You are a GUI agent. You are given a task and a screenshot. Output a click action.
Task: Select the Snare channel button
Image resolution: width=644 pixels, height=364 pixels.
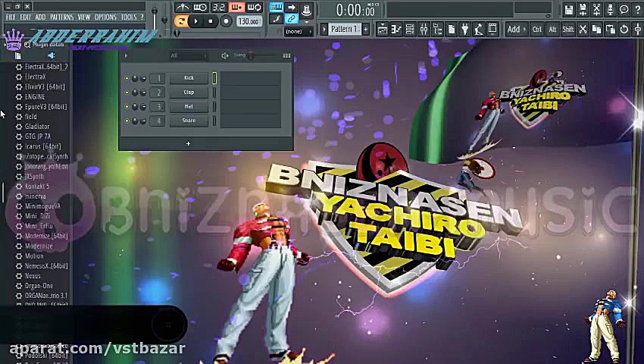tap(189, 121)
